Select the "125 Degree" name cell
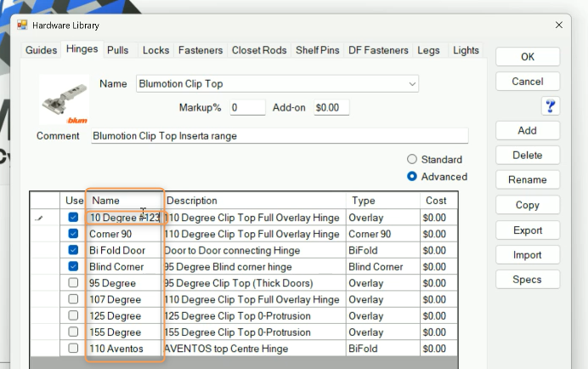The image size is (588, 369). pyautogui.click(x=124, y=315)
